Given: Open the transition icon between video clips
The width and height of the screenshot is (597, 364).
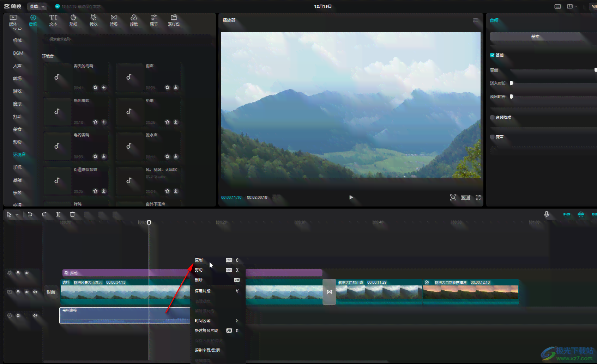Looking at the screenshot, I should (x=329, y=292).
